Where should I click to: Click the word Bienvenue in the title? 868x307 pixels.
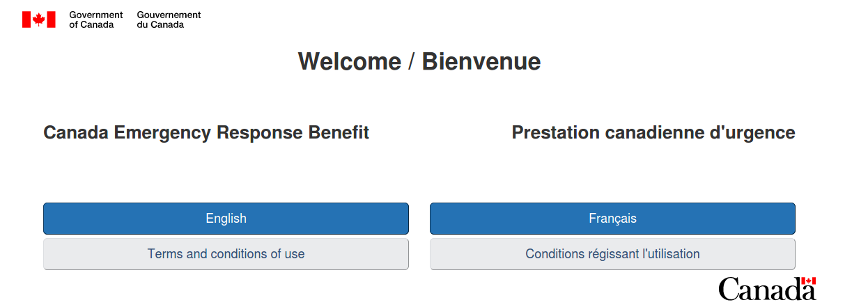point(481,62)
